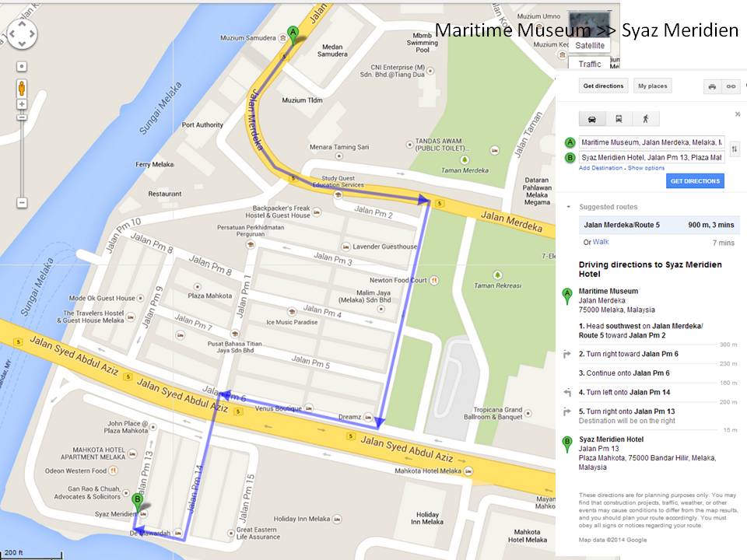Click the CNI Enterprise map marker
Viewport: 747px width, 560px height.
click(430, 71)
